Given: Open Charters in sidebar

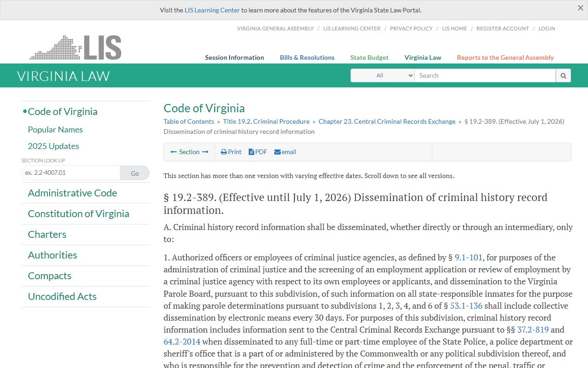Looking at the screenshot, I should [47, 235].
